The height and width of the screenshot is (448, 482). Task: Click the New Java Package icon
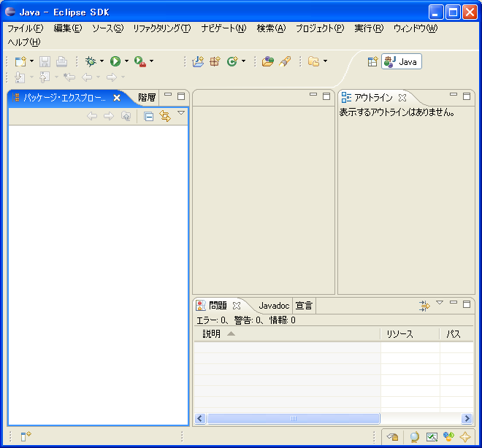198,62
